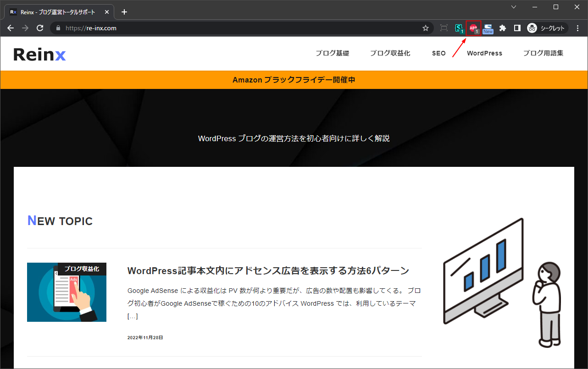This screenshot has height=369, width=588.
Task: Open the SEO menu item
Action: 439,53
